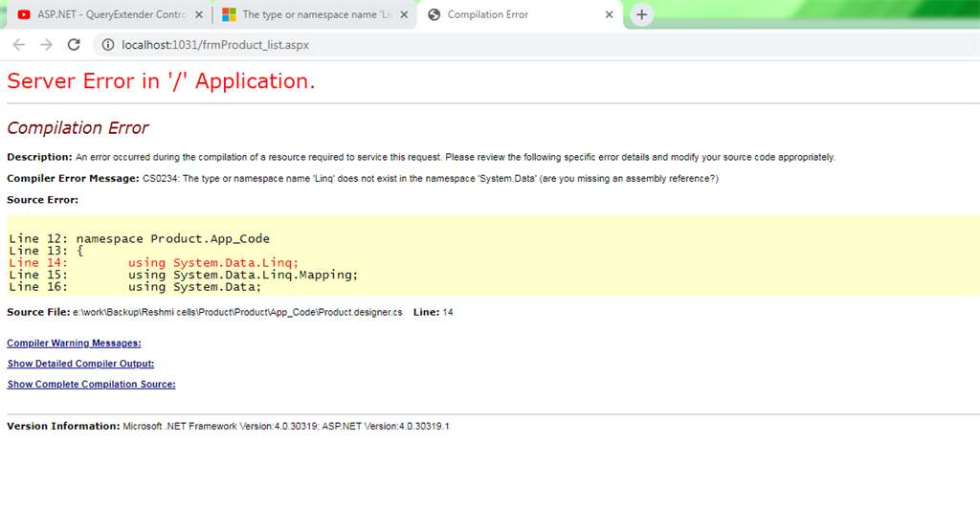The image size is (980, 510).
Task: Click the browser Forward arrow
Action: [x=46, y=44]
